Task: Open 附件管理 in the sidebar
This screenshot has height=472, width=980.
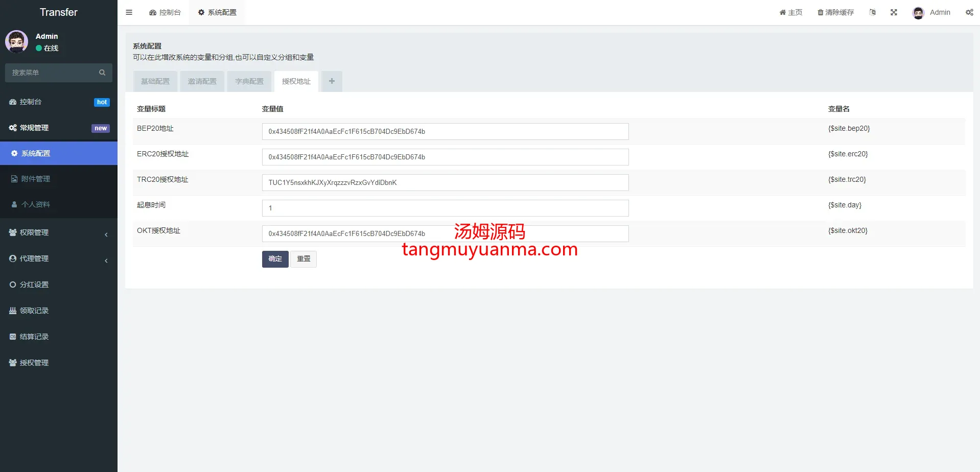Action: [36, 179]
